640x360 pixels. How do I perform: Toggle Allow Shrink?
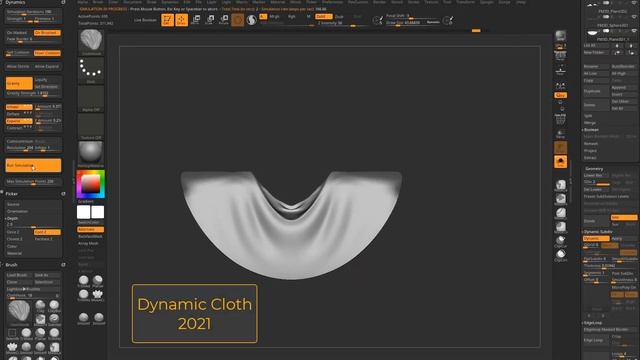[x=19, y=67]
